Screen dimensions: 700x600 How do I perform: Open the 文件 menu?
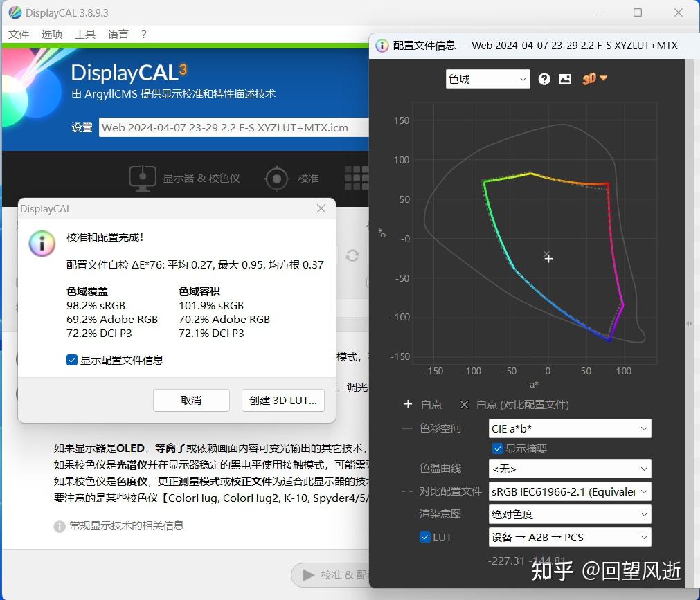(x=19, y=35)
